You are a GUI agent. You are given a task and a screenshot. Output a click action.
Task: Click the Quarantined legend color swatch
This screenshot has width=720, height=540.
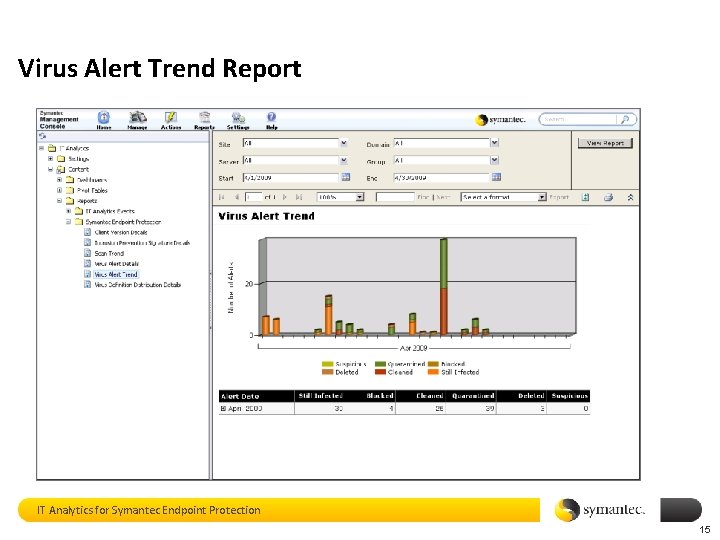click(x=380, y=364)
